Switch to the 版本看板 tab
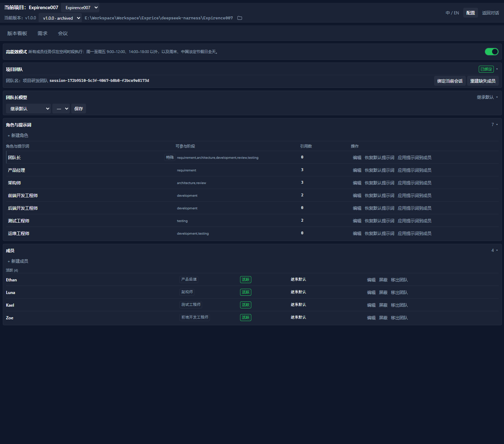This screenshot has width=504, height=444. (x=17, y=33)
